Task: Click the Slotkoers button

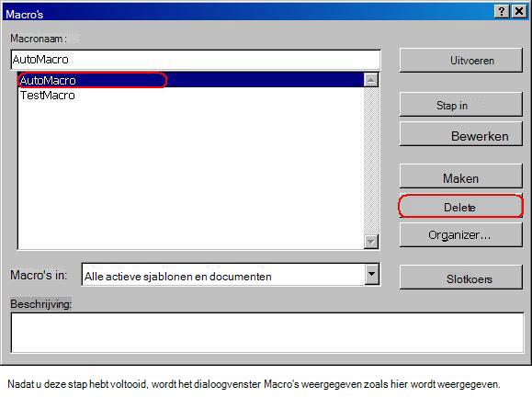Action: click(x=460, y=278)
